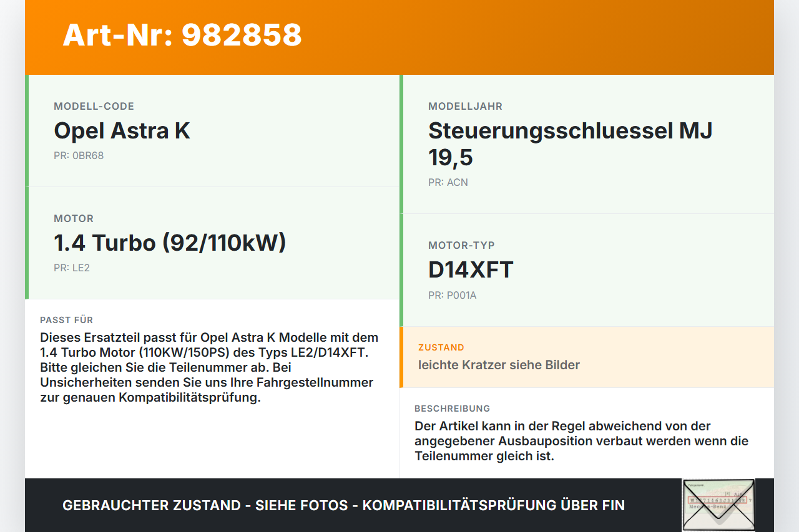Click the green accent bar beside Modell-Code
Image resolution: width=799 pixels, height=532 pixels.
pyautogui.click(x=27, y=130)
